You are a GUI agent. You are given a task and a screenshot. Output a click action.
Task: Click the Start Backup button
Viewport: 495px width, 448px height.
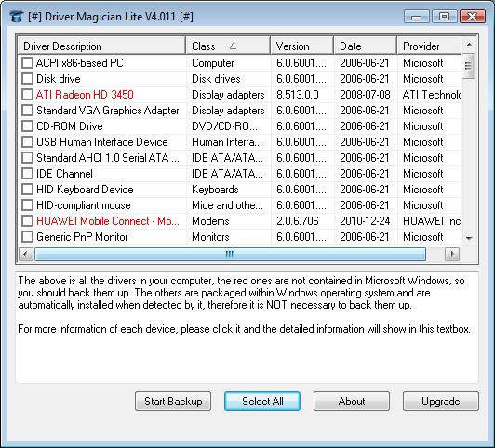coord(173,401)
